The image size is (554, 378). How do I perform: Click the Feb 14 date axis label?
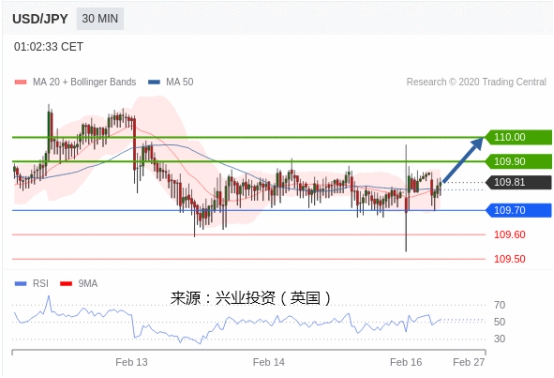point(269,362)
